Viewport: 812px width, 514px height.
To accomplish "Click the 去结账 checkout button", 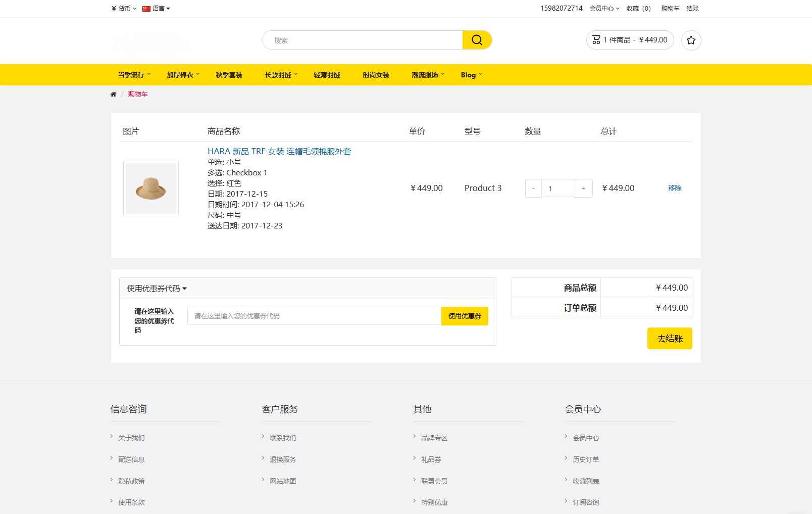I will (x=670, y=339).
